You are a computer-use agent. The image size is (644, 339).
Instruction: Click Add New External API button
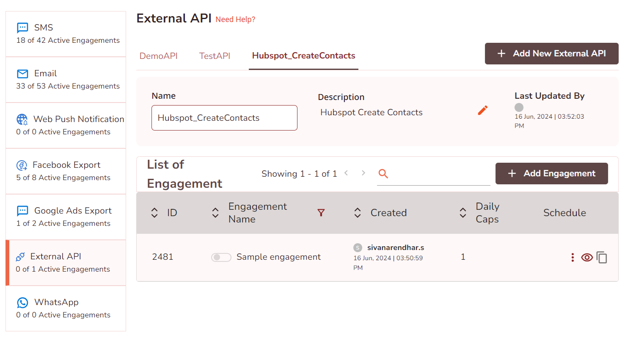551,54
